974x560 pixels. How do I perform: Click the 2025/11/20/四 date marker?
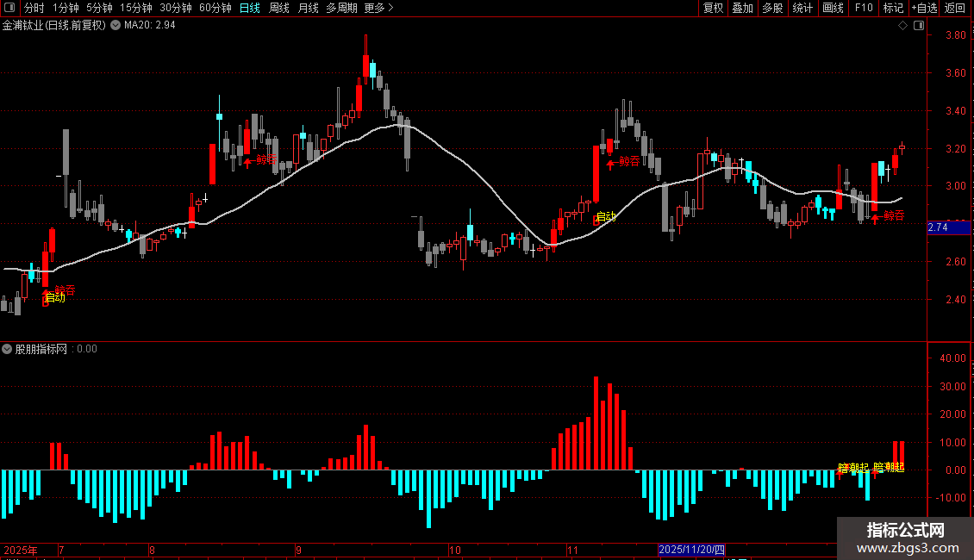click(691, 550)
